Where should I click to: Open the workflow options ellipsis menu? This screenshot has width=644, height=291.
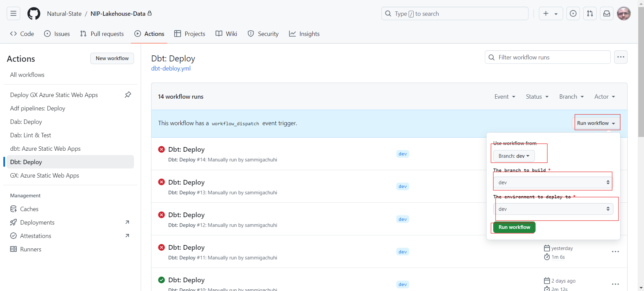pos(621,57)
